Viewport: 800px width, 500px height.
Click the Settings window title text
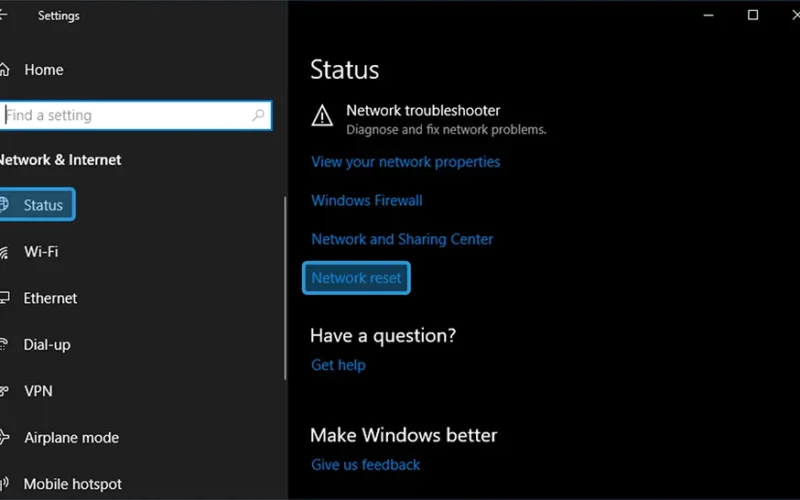point(59,16)
